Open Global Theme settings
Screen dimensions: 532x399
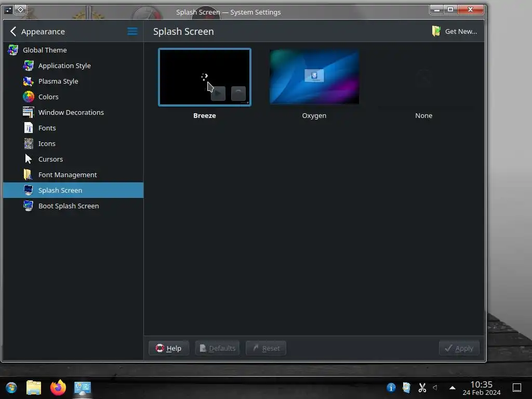(73, 50)
